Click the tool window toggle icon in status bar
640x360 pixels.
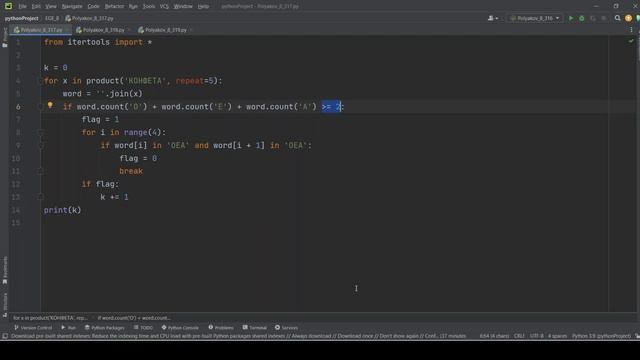tap(5, 336)
